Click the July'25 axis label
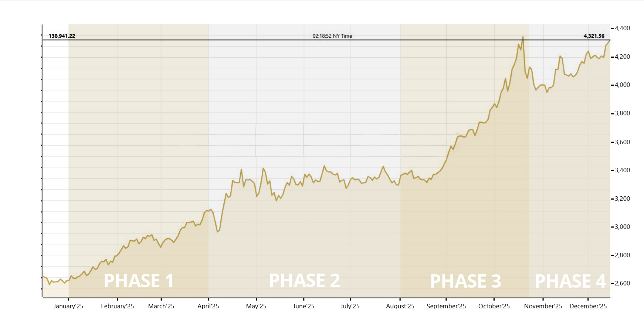This screenshot has width=644, height=315. pos(350,306)
